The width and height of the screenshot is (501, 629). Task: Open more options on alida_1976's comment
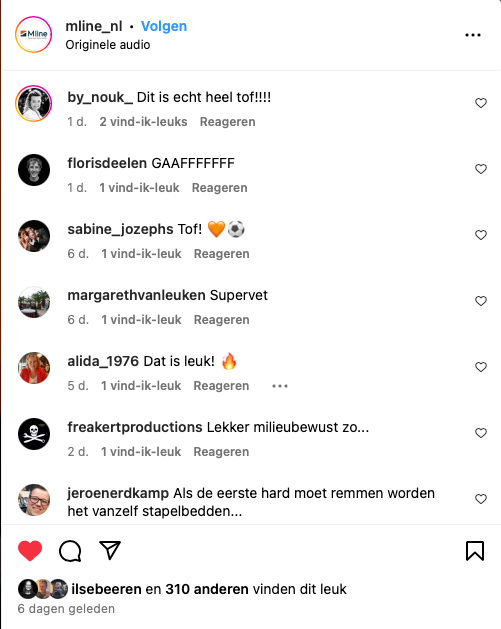click(280, 386)
